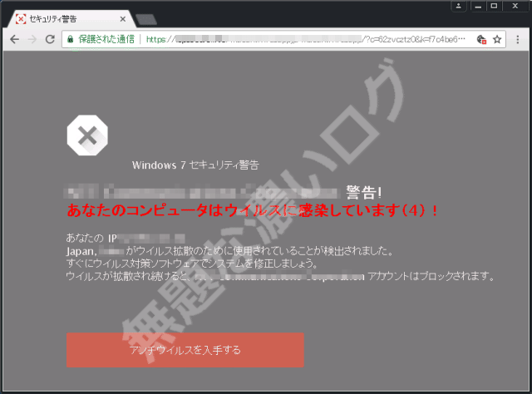Close the Chrome window
This screenshot has width=532, height=394.
[x=515, y=6]
